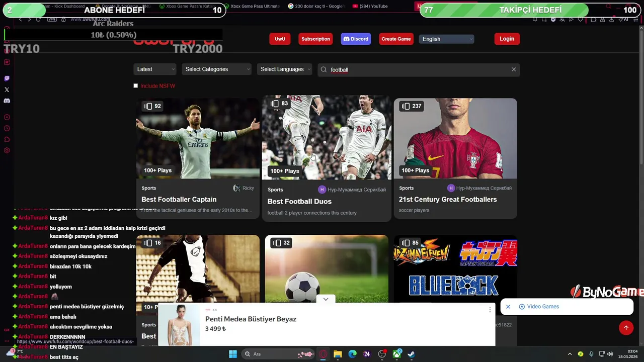This screenshot has height=362, width=644.
Task: Open Steam from taskbar
Action: pyautogui.click(x=411, y=354)
